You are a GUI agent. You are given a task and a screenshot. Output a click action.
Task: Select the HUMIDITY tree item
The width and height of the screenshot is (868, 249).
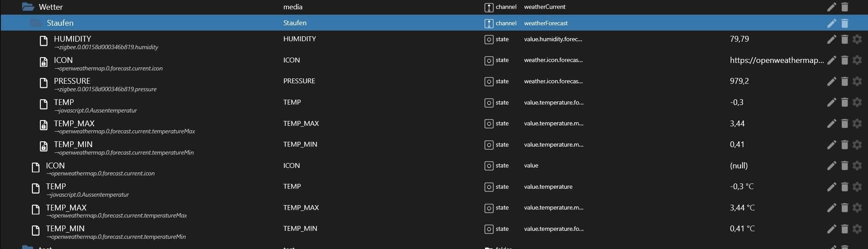tap(72, 39)
